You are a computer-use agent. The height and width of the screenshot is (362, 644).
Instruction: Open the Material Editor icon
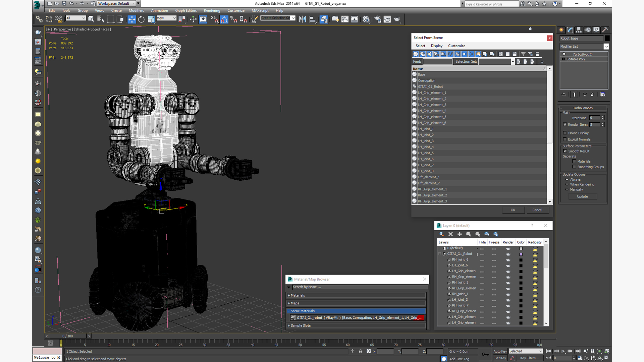click(x=366, y=19)
